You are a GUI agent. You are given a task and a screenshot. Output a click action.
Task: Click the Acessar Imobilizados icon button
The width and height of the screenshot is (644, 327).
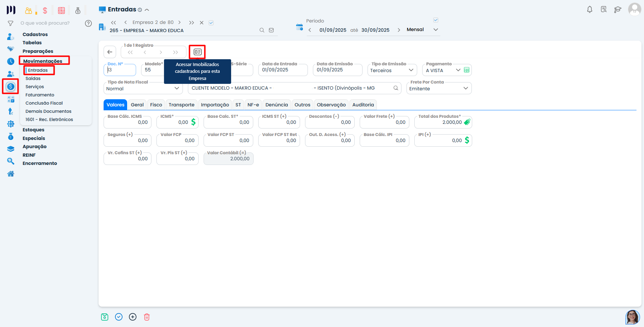coord(198,52)
